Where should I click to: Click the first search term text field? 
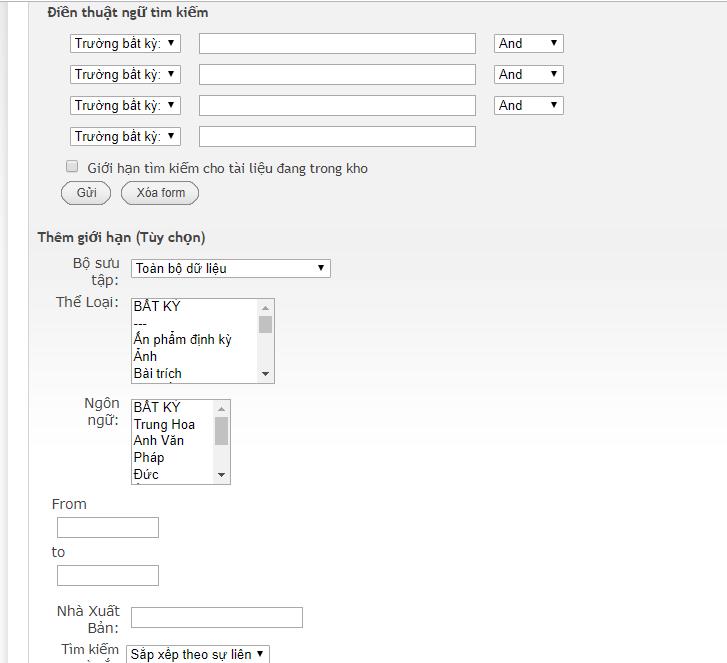(x=337, y=43)
